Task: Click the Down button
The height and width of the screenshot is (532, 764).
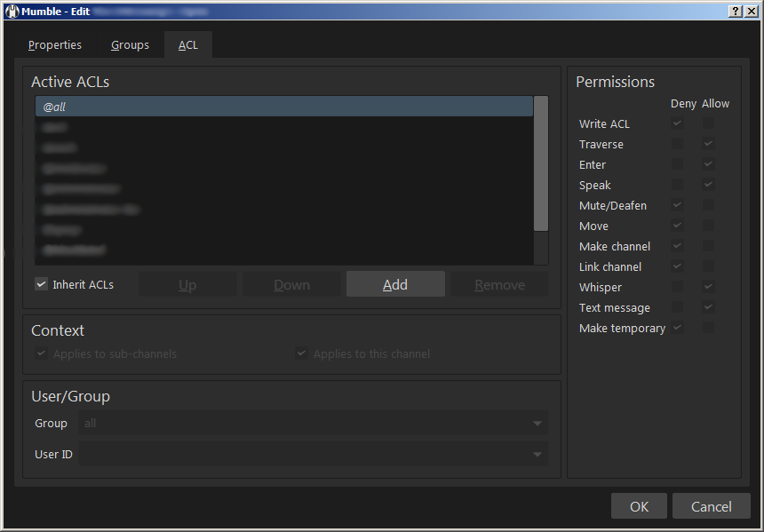Action: 291,284
